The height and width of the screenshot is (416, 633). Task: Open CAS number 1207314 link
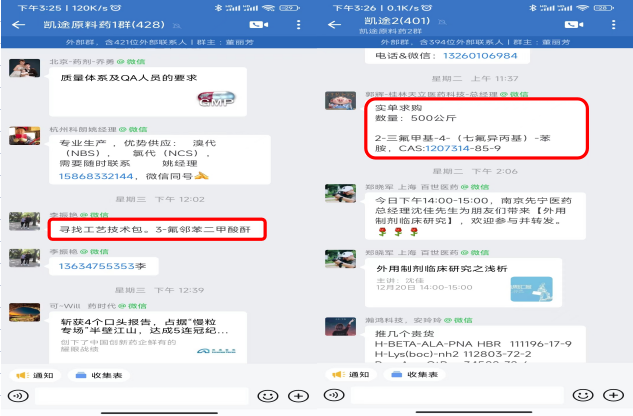click(x=447, y=148)
